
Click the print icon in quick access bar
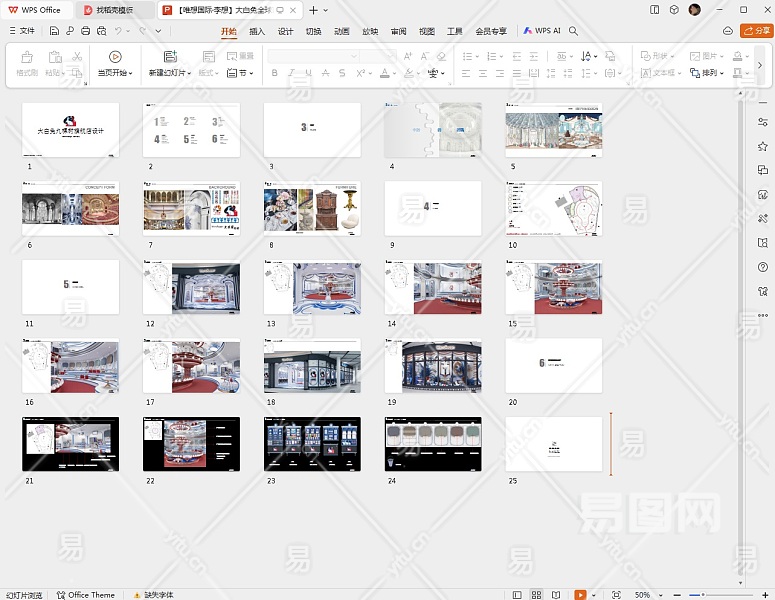coord(86,31)
